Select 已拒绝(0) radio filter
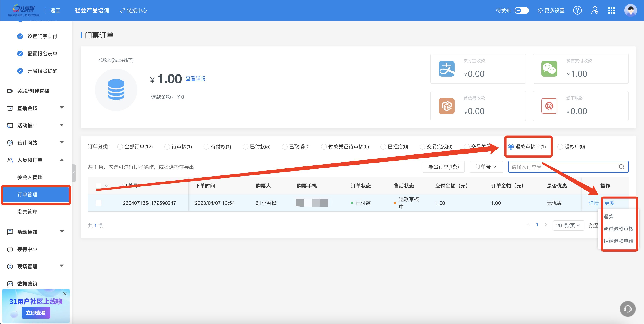644x324 pixels. 383,147
